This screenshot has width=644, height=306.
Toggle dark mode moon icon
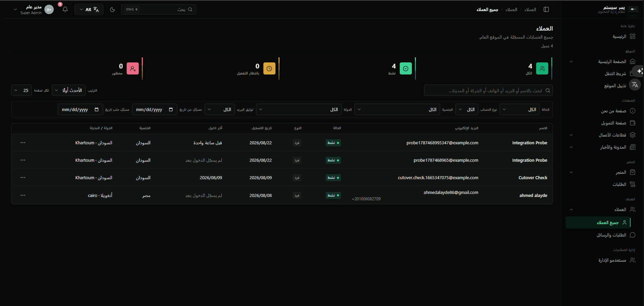point(112,9)
